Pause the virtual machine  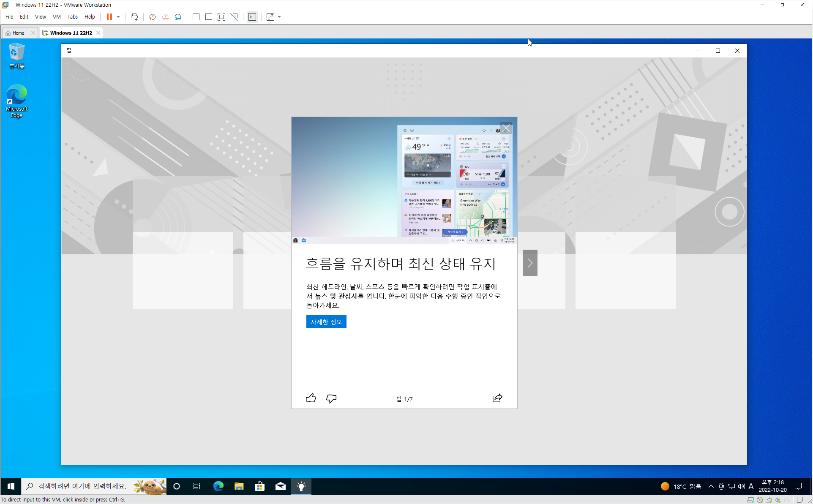[x=109, y=17]
